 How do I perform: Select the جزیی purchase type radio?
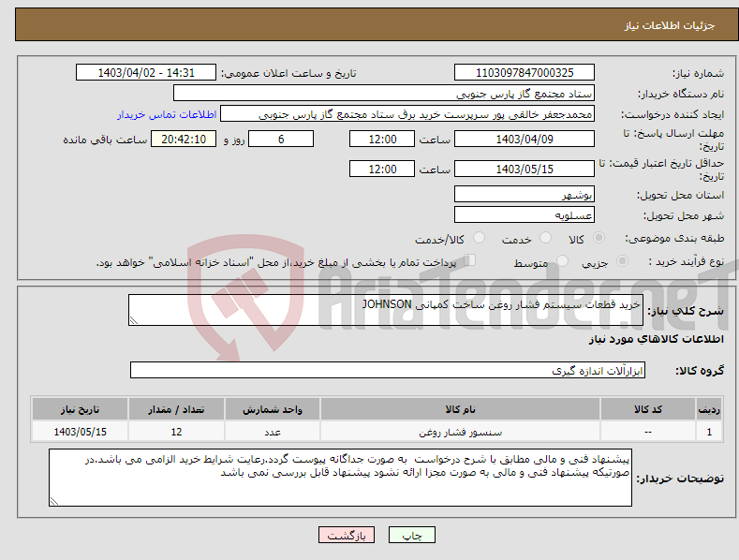[622, 261]
